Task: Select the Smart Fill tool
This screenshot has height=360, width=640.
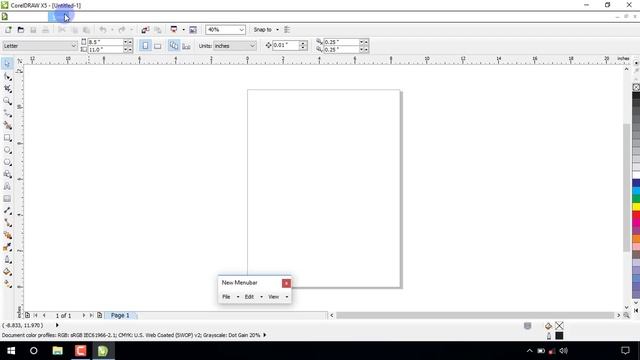Action: click(7, 125)
